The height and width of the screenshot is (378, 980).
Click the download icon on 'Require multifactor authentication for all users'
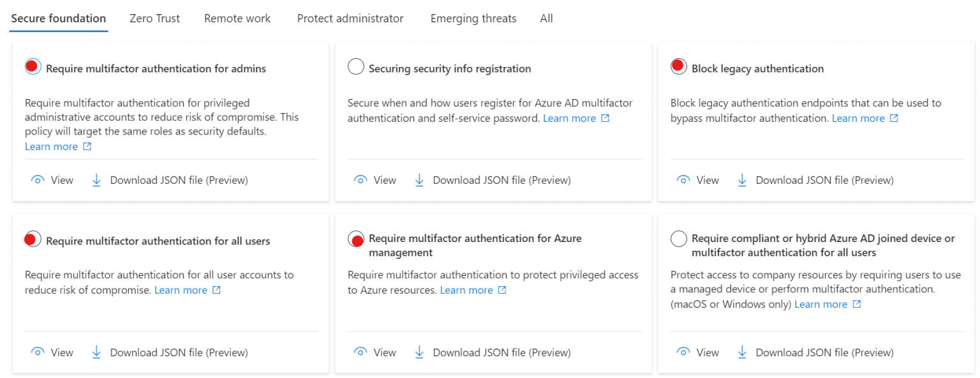96,352
